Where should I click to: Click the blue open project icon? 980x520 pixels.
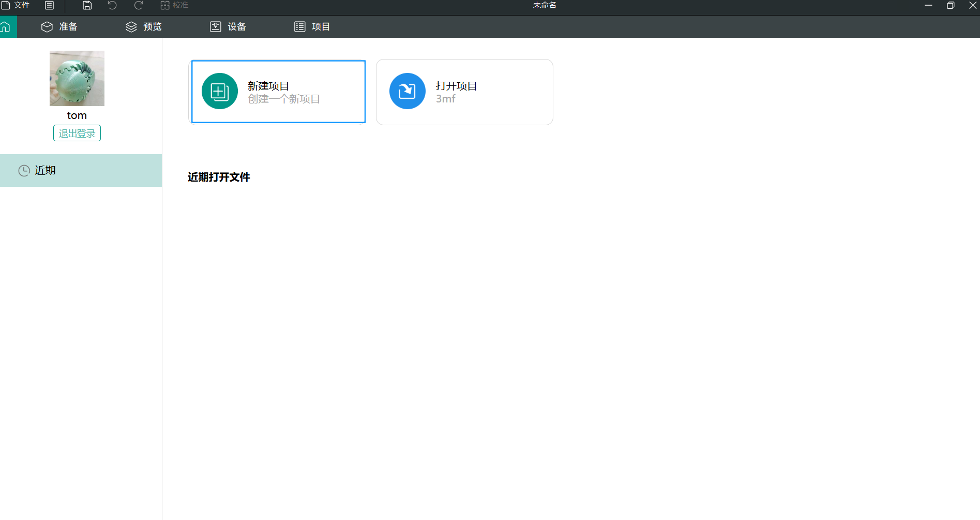408,91
